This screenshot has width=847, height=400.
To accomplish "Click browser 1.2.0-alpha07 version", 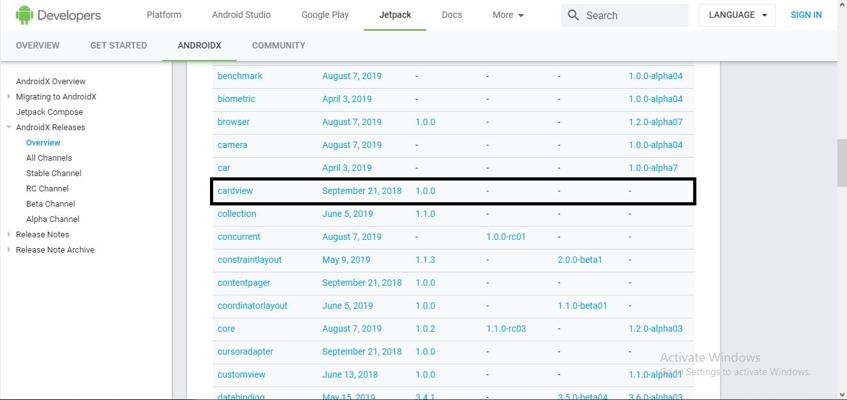I will click(655, 122).
